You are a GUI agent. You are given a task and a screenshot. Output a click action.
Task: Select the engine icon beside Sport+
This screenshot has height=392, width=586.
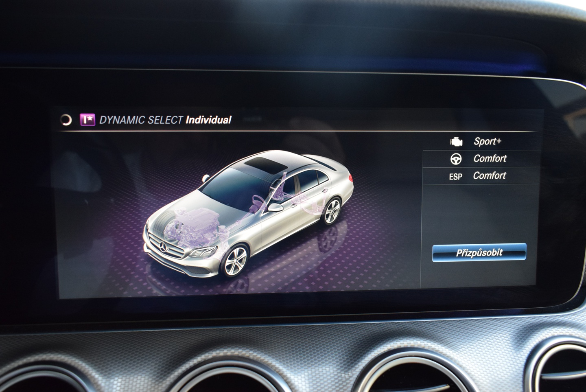[x=456, y=142]
